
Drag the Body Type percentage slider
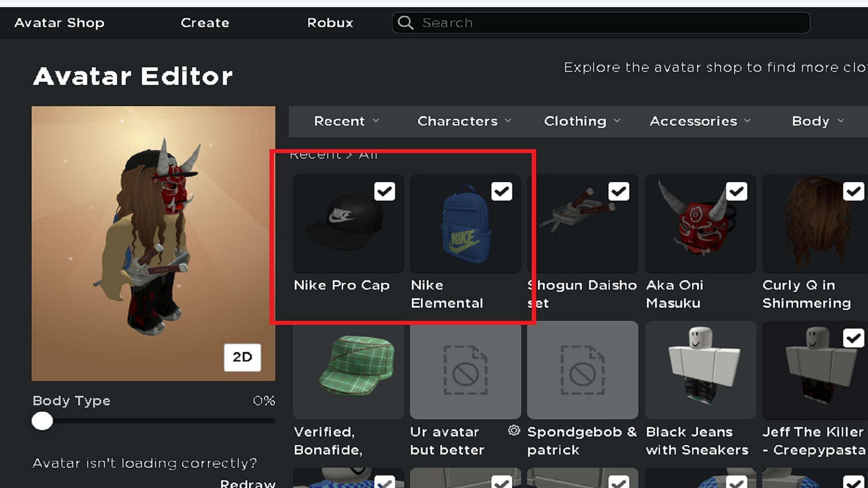click(42, 421)
